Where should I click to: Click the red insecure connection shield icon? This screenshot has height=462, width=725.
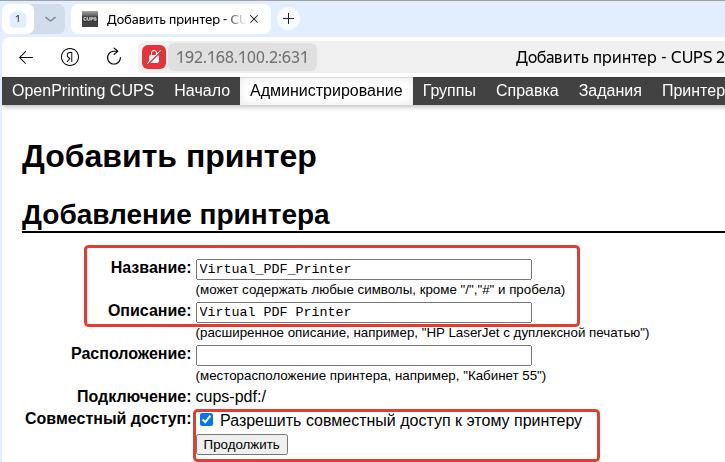154,57
